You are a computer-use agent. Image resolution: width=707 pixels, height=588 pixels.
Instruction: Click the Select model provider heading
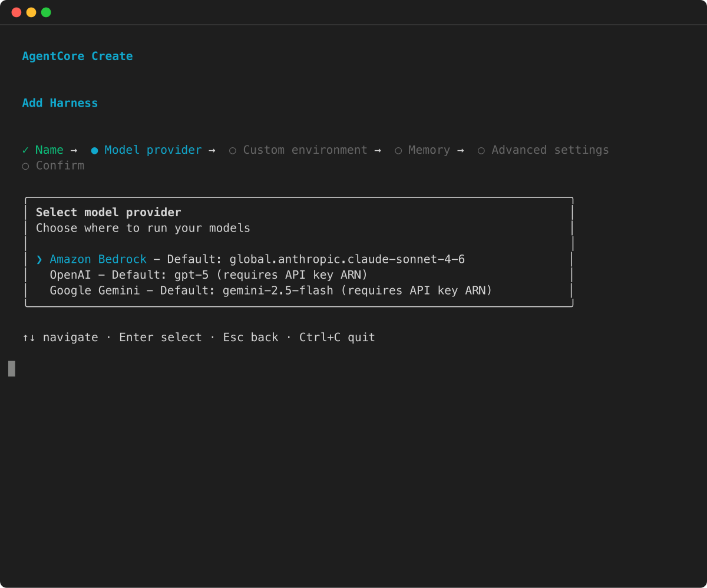[x=108, y=212]
